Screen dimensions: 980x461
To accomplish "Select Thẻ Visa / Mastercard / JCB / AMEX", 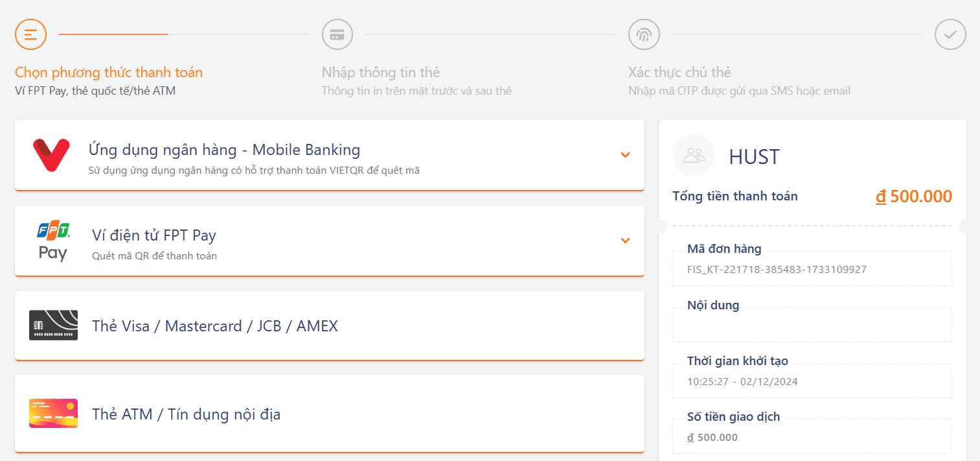I will click(x=215, y=326).
